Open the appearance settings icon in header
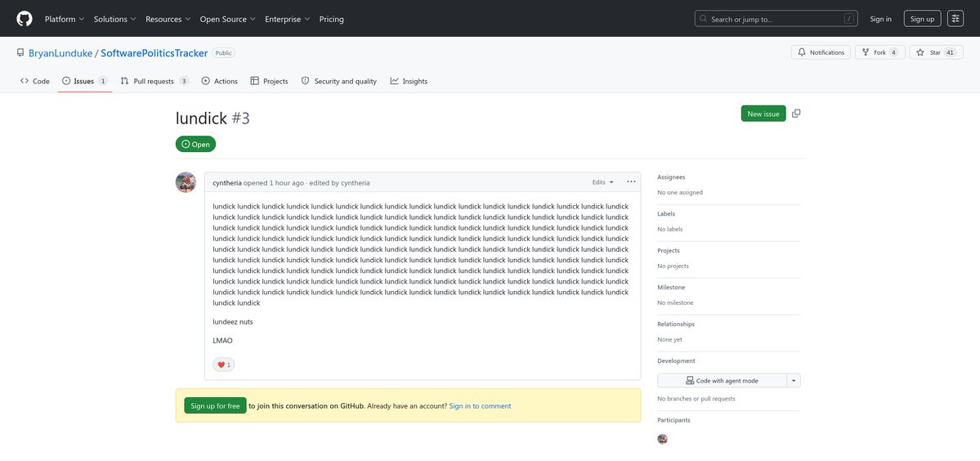Screen dimensions: 980x461 955,19
